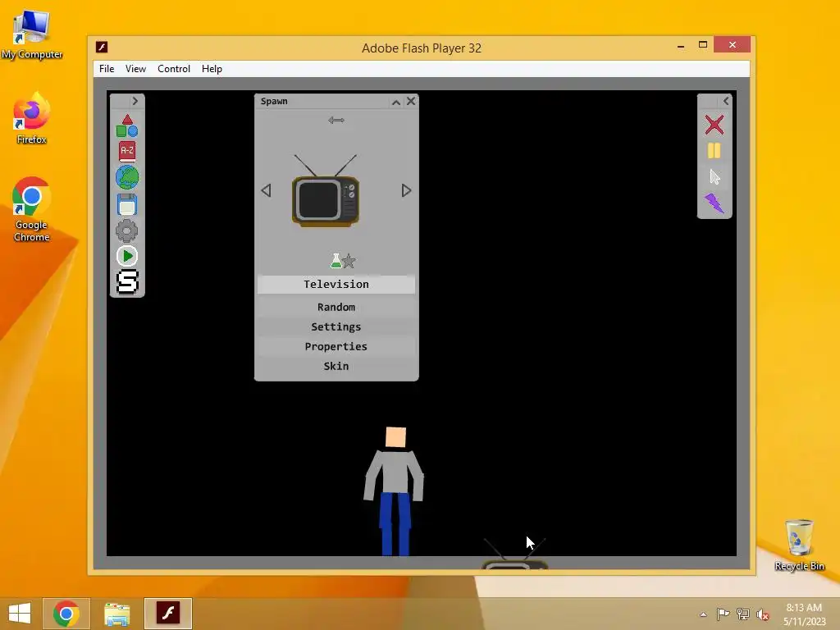840x630 pixels.
Task: Open Properties in the Spawn panel
Action: point(336,347)
